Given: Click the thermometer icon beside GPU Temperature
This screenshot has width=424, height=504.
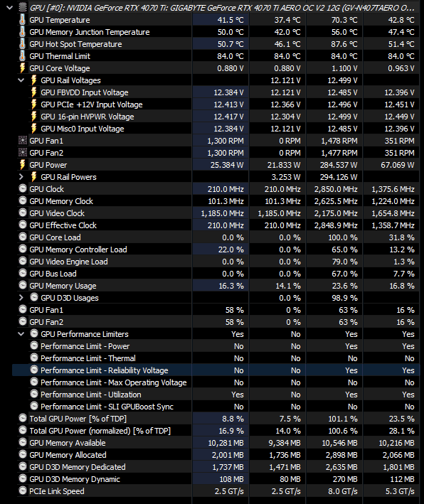Looking at the screenshot, I should [22, 20].
